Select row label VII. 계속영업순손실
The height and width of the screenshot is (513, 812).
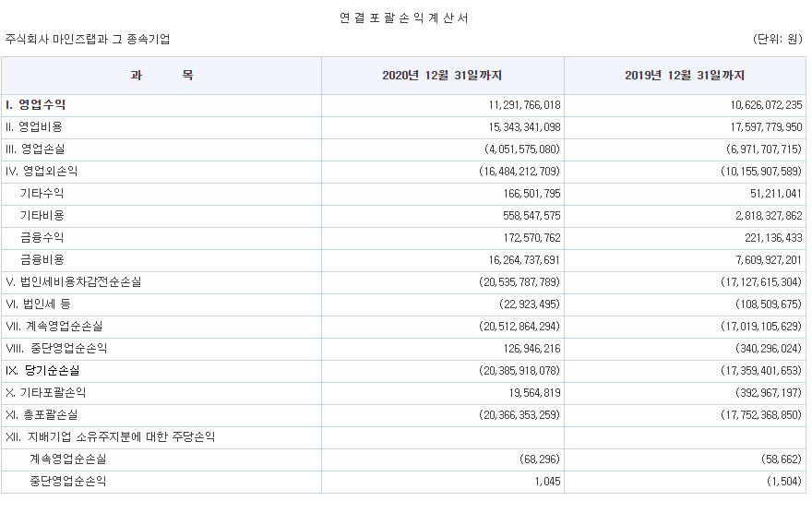click(54, 327)
